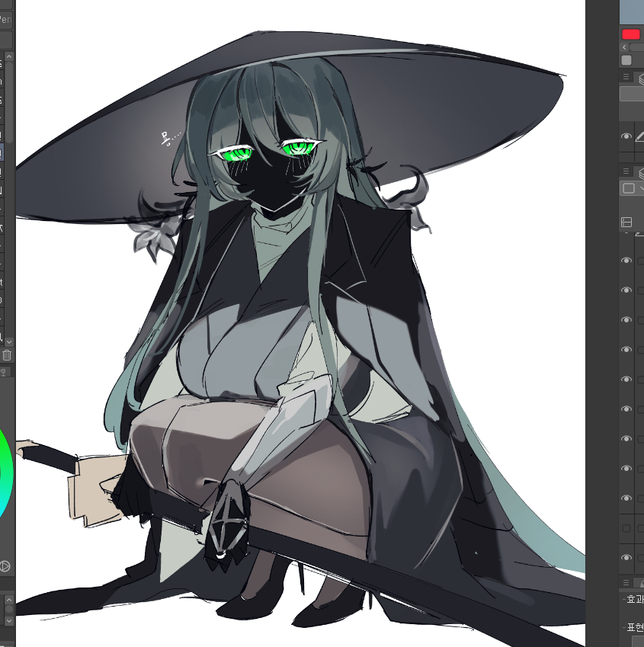The height and width of the screenshot is (647, 644).
Task: Select the gray square swatch below red
Action: [626, 60]
